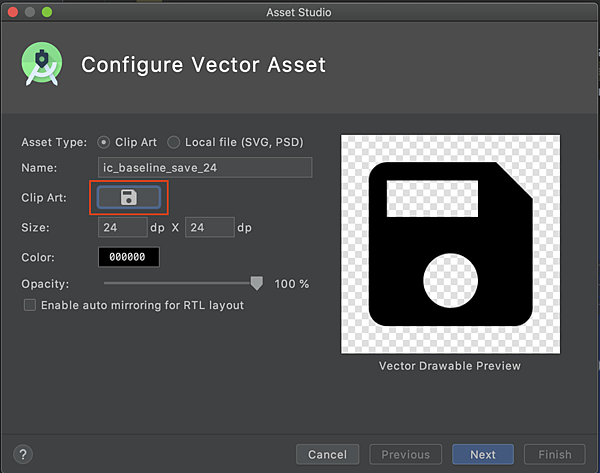The height and width of the screenshot is (473, 600).
Task: Click the Cancel button
Action: (x=328, y=454)
